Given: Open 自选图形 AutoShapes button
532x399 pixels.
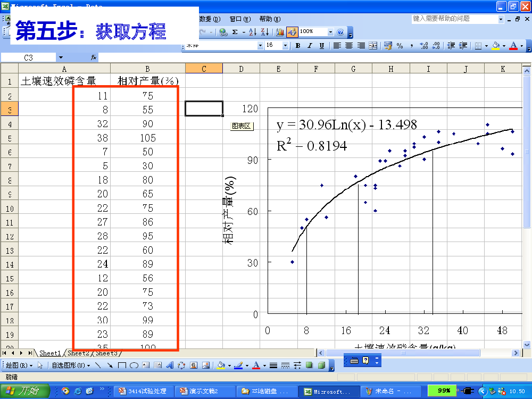Looking at the screenshot, I should point(71,365).
